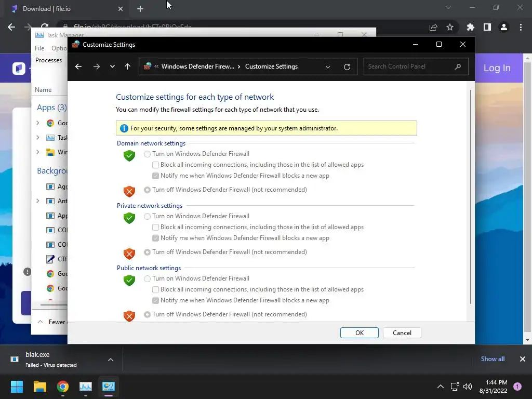
Task: Click the info icon in the yellow banner
Action: [124, 128]
